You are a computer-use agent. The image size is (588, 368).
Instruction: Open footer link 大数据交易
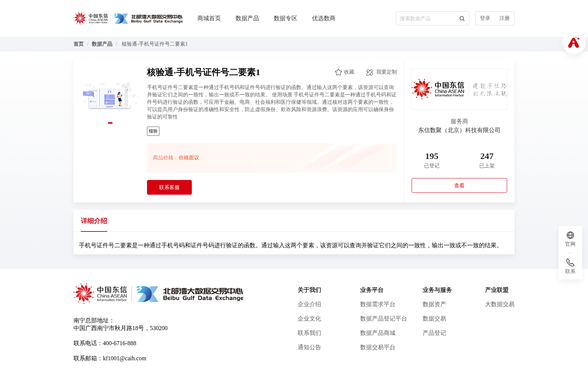(500, 304)
